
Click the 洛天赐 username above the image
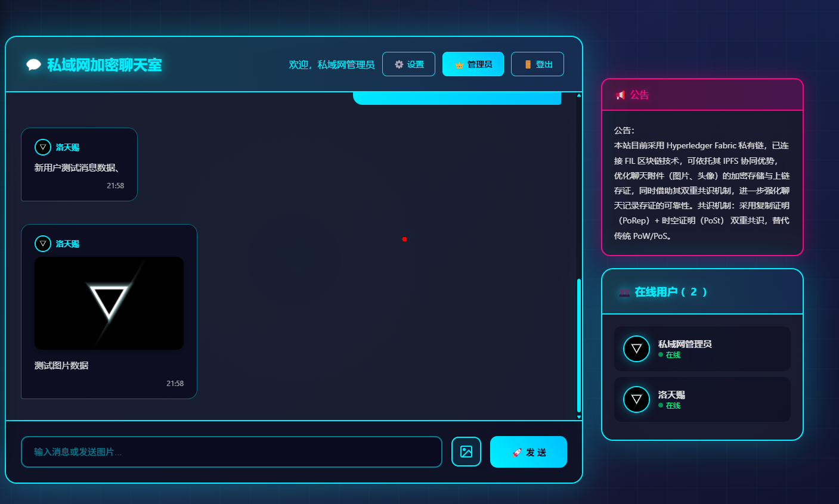[67, 244]
